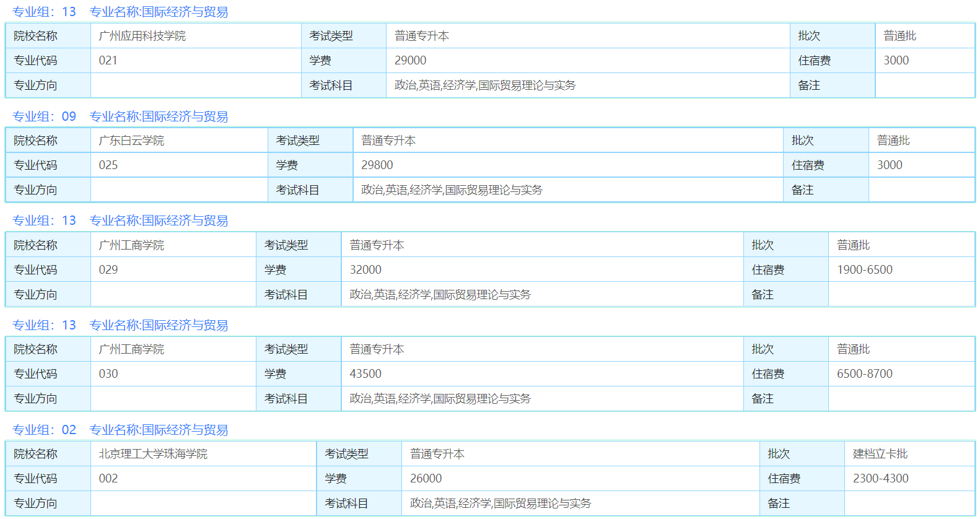Viewport: 980px width, 519px height.
Task: Click tuition value 32000
Action: click(x=365, y=270)
